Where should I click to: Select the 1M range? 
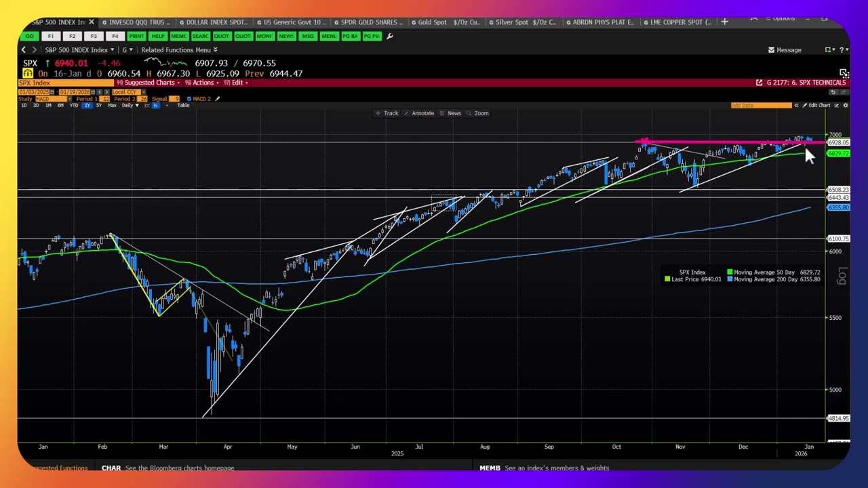pos(48,105)
